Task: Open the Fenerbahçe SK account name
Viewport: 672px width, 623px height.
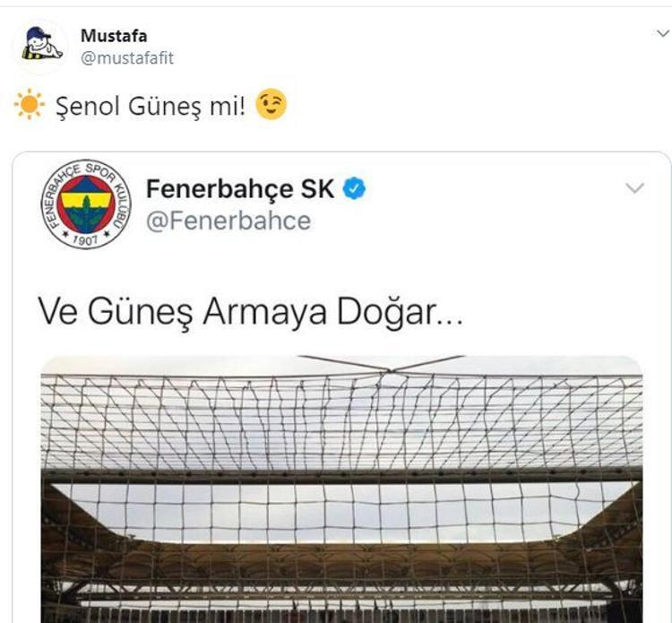Action: point(240,188)
